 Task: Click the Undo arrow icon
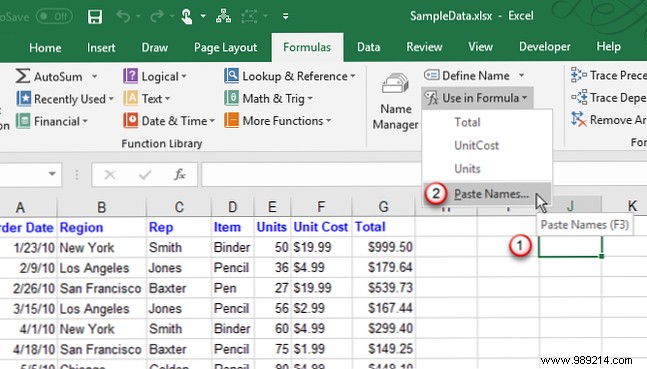123,17
